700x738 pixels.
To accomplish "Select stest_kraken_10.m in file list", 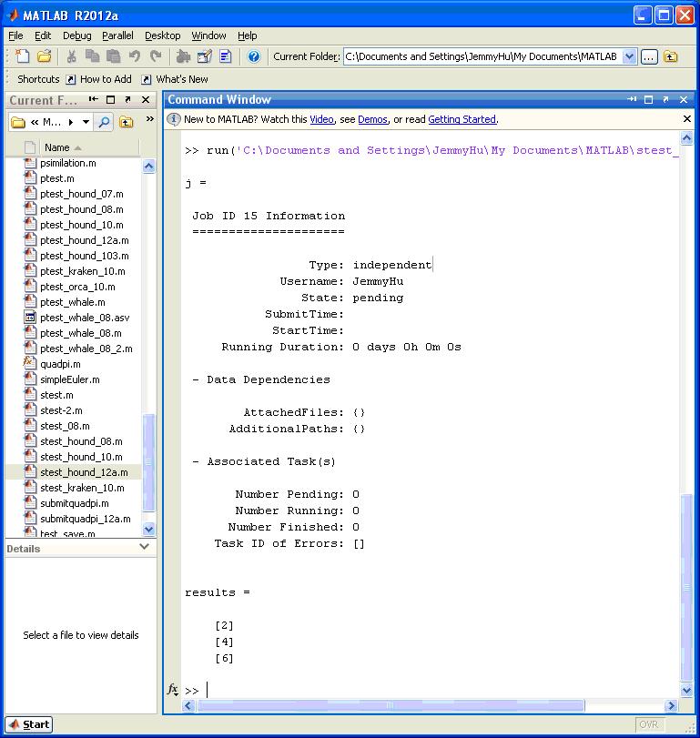I will [82, 488].
